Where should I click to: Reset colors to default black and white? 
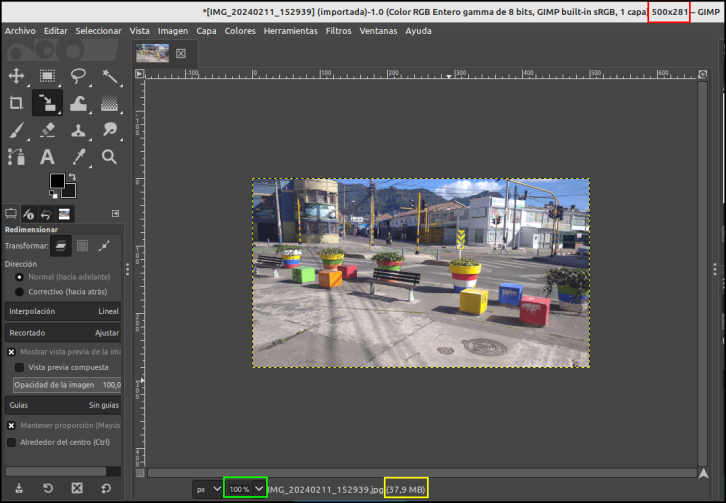coord(53,195)
